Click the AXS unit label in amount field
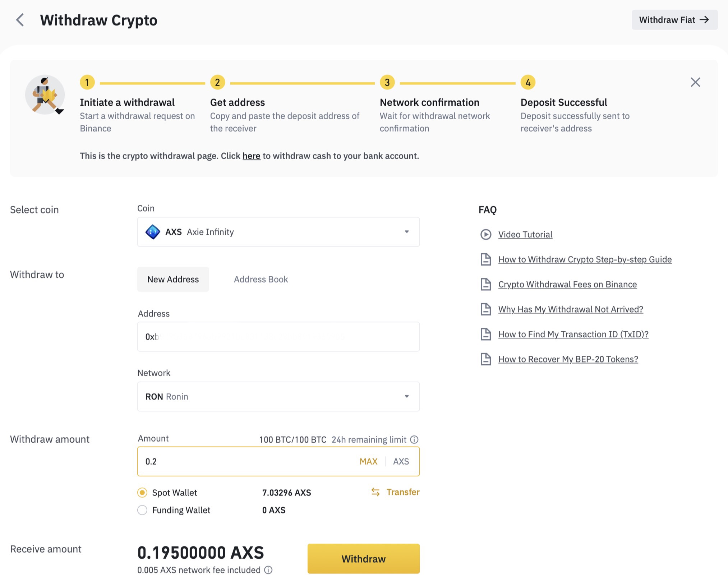Image resolution: width=728 pixels, height=586 pixels. 401,461
